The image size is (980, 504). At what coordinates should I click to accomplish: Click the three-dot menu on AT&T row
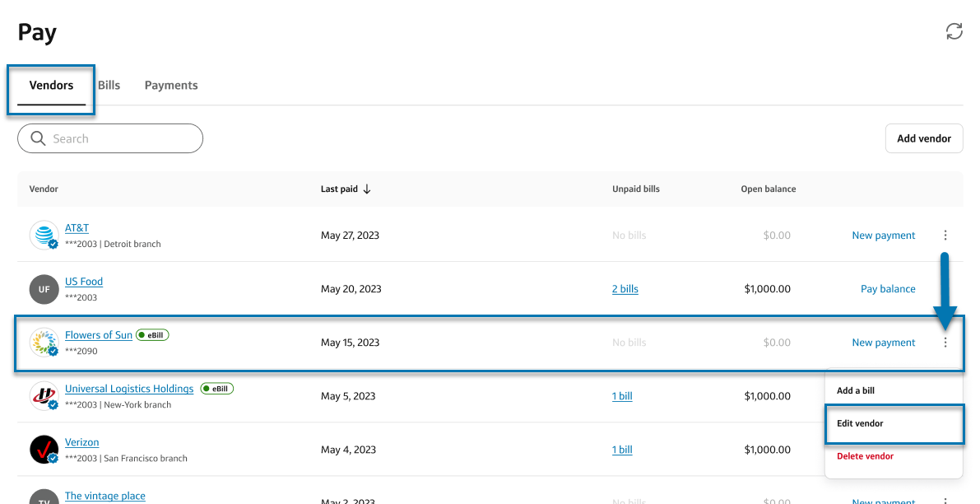[945, 235]
